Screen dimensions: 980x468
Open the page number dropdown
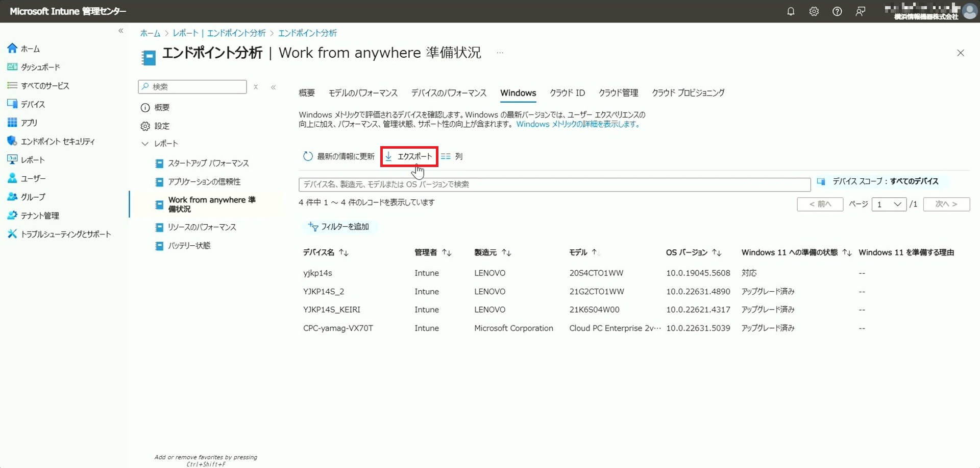[x=889, y=204]
